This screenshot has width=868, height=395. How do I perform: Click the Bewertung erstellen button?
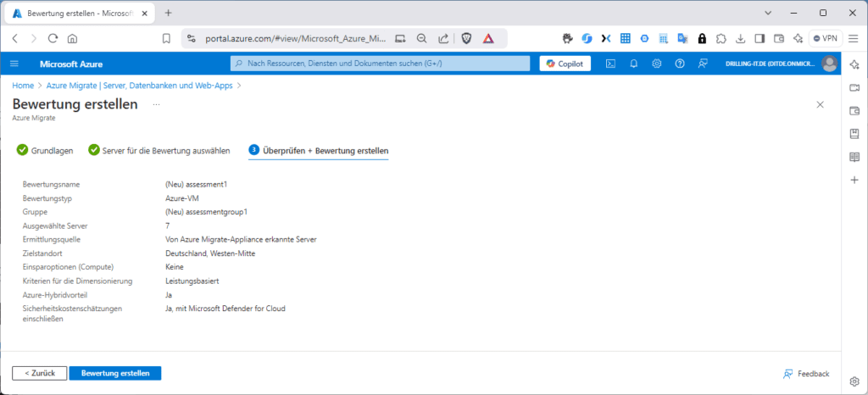[x=115, y=374]
